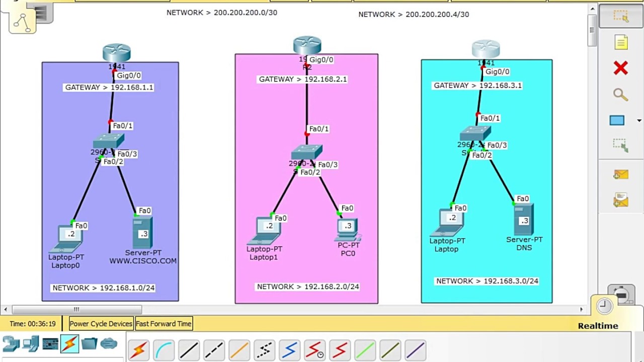This screenshot has width=644, height=362.
Task: Pick the Place Note tool
Action: coord(621,42)
